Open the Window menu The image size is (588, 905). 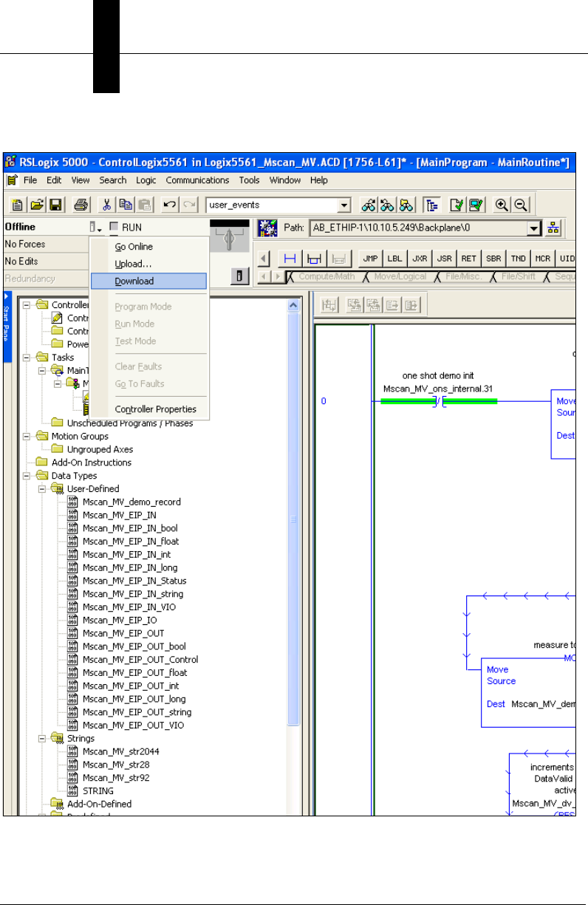(284, 180)
